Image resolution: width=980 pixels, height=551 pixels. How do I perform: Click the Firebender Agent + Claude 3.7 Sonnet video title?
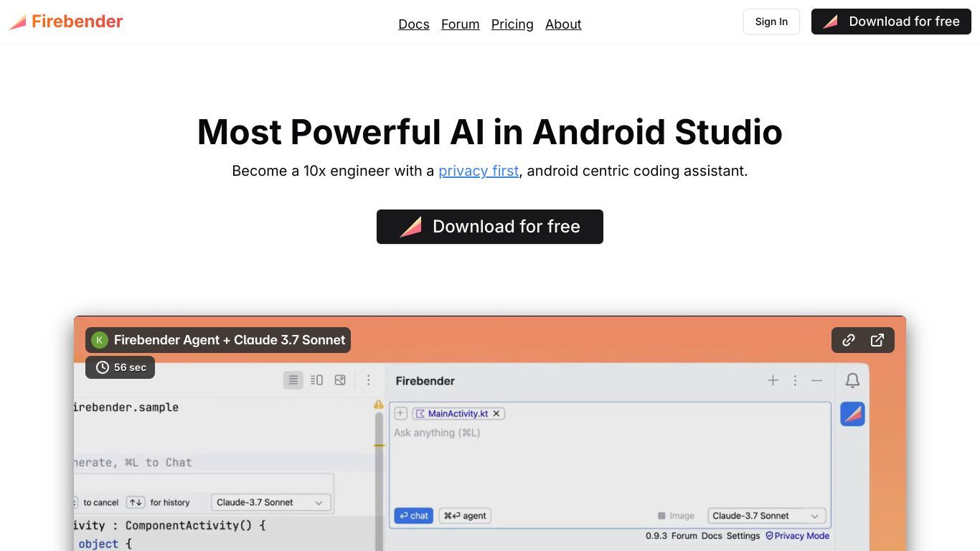(230, 340)
